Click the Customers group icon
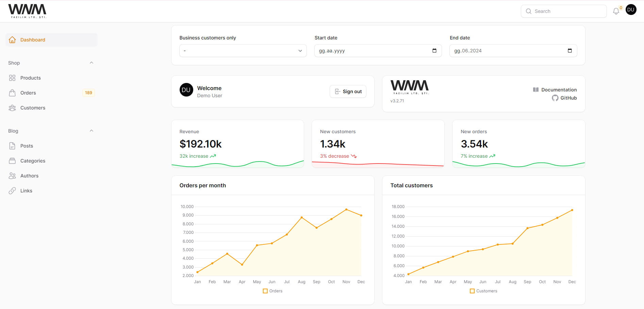Screen dimensions: 644x309 click(12, 108)
